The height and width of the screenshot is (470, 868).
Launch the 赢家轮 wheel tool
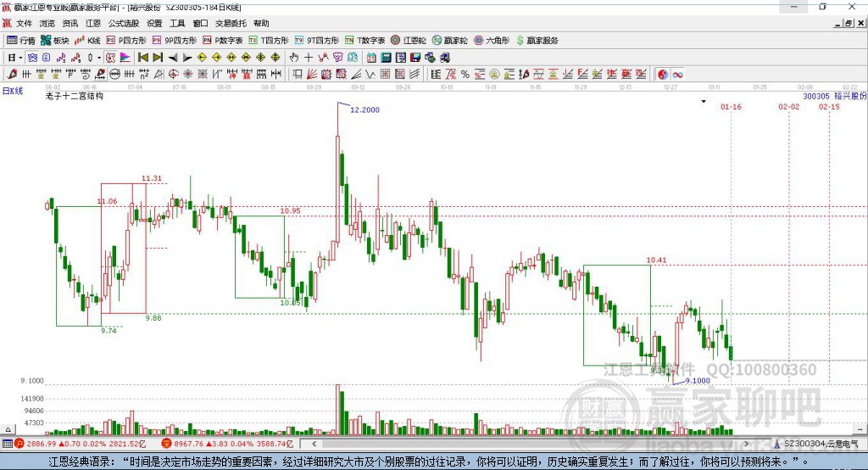pos(450,41)
